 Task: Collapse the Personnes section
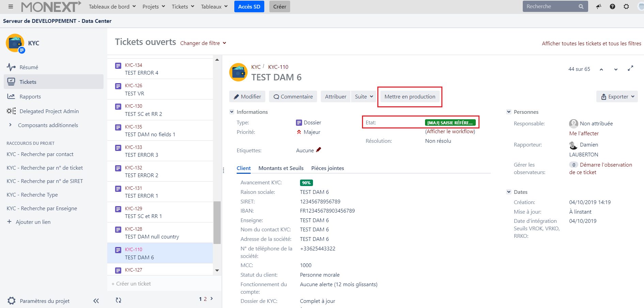[x=509, y=112]
